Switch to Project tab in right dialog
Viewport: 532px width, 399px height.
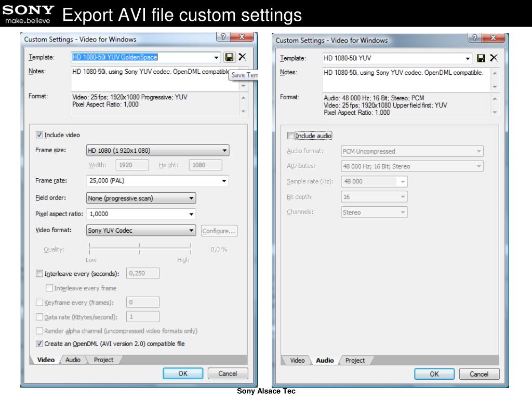(355, 361)
